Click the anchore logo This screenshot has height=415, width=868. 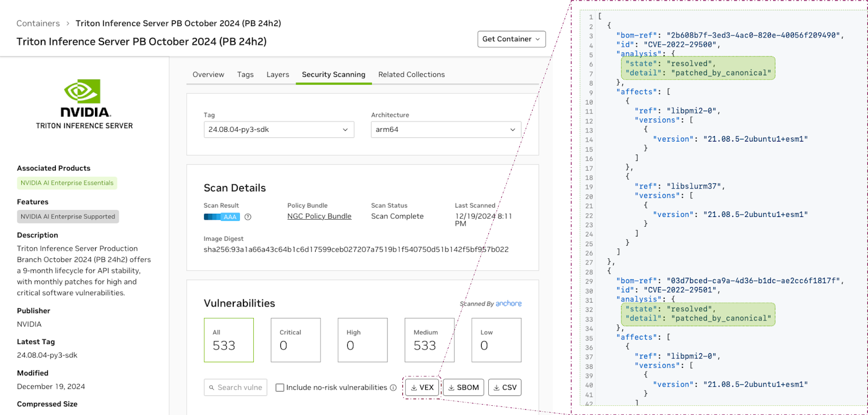(x=508, y=304)
